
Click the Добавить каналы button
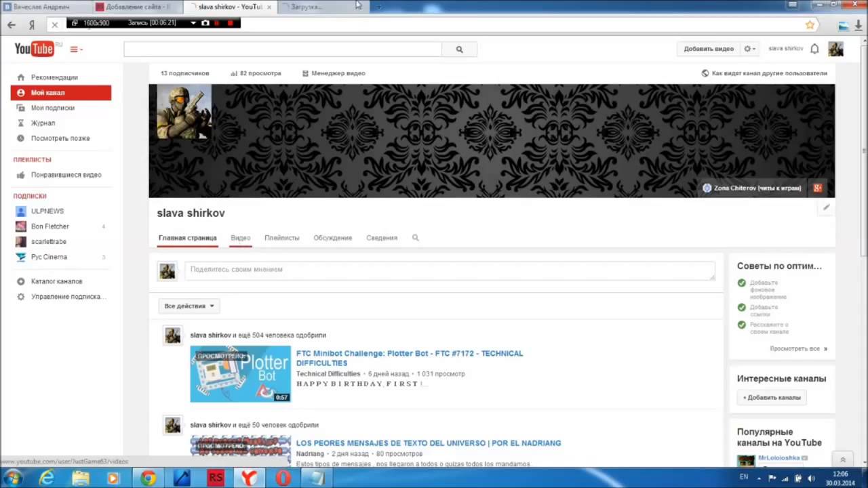[772, 398]
